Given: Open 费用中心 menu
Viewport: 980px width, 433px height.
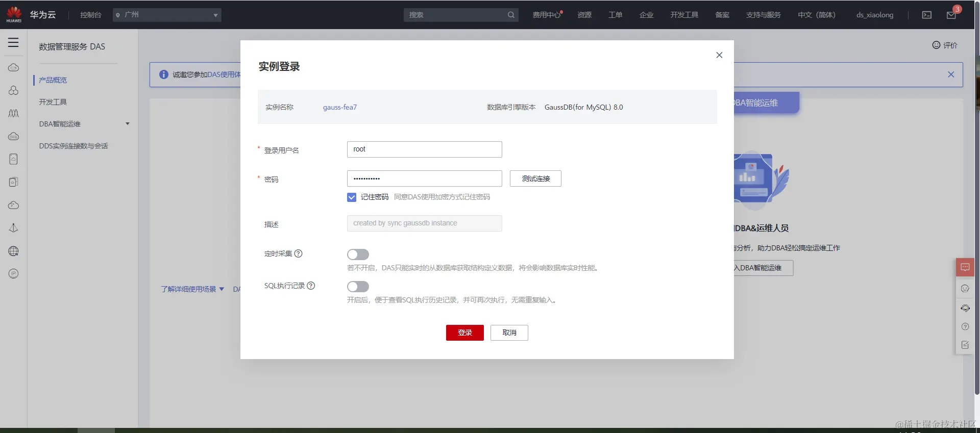Looking at the screenshot, I should tap(547, 15).
